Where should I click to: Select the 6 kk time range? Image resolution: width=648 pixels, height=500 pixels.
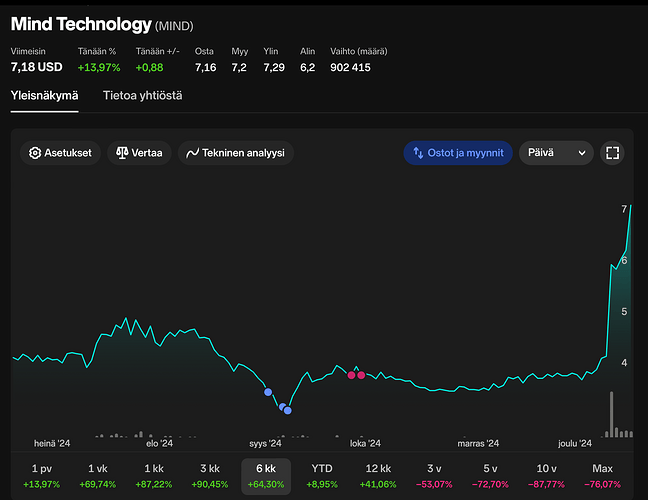[266, 476]
